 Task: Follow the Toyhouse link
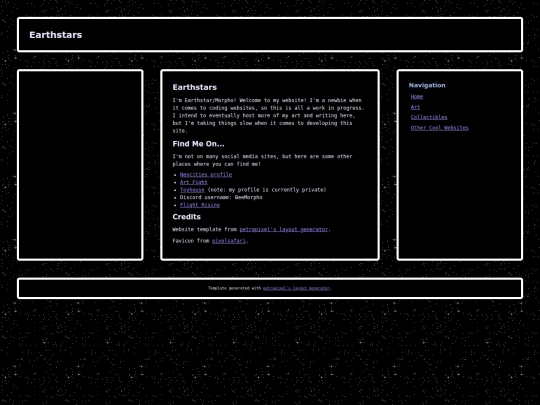pyautogui.click(x=192, y=190)
